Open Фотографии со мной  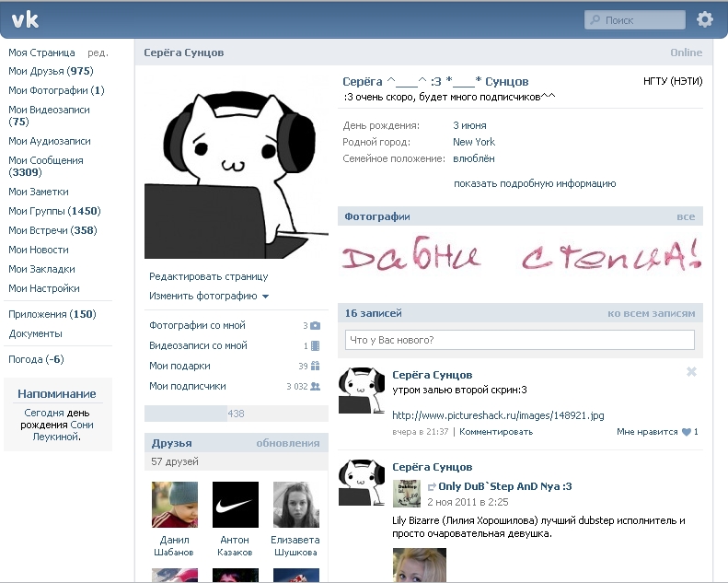coord(197,325)
